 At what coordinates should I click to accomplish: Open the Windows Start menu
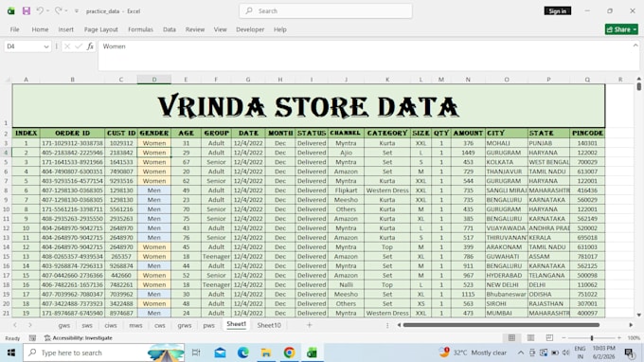point(11,353)
